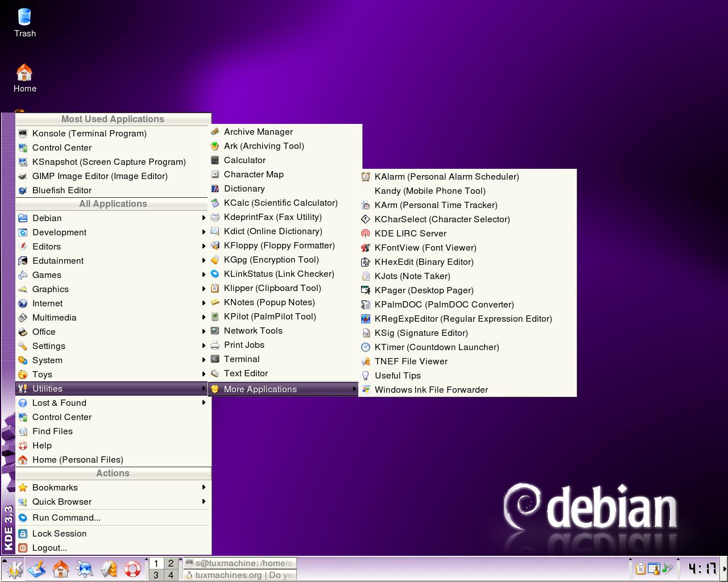This screenshot has height=582, width=728.
Task: Select Kandy (Mobile Phone Tool)
Action: [x=468, y=191]
